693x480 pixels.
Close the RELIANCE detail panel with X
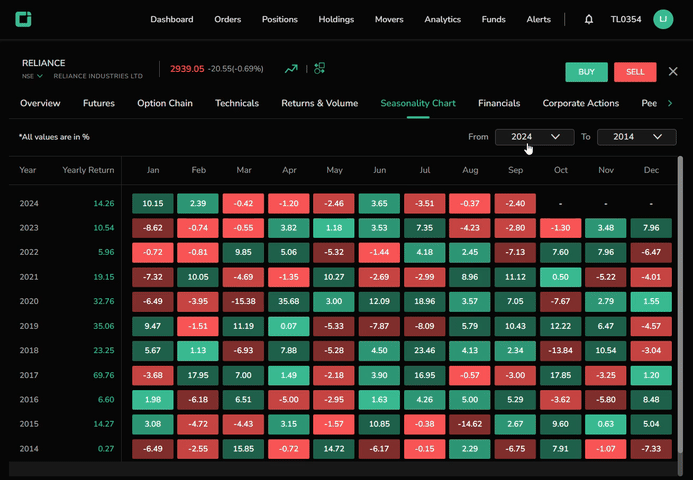pos(673,72)
